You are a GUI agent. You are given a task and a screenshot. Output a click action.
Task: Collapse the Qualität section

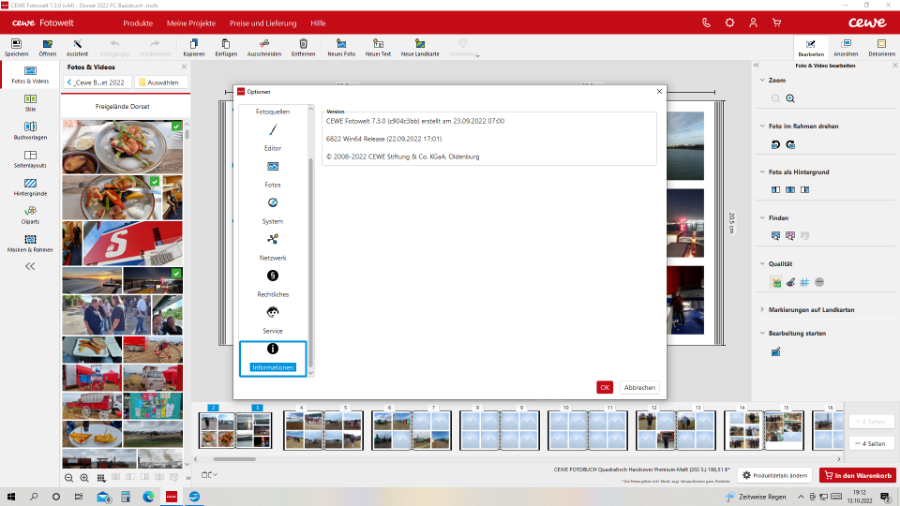click(762, 264)
